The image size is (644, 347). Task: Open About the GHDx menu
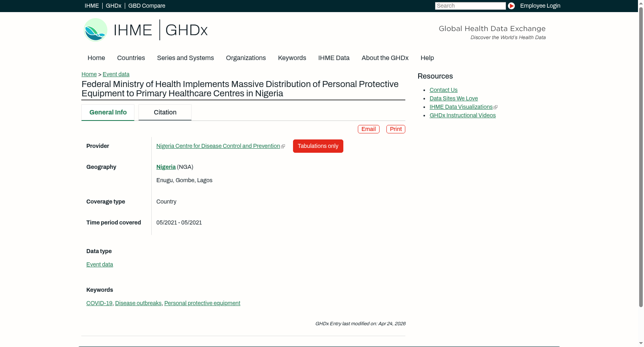(x=385, y=58)
